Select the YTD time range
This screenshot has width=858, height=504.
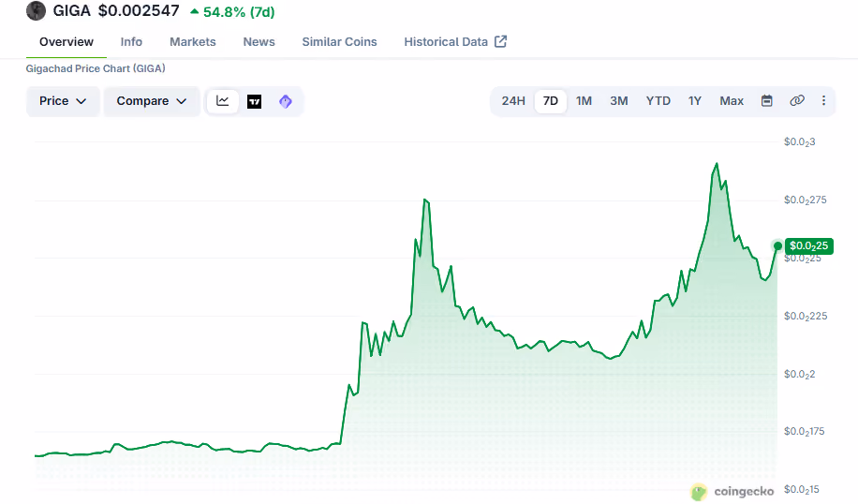[658, 101]
